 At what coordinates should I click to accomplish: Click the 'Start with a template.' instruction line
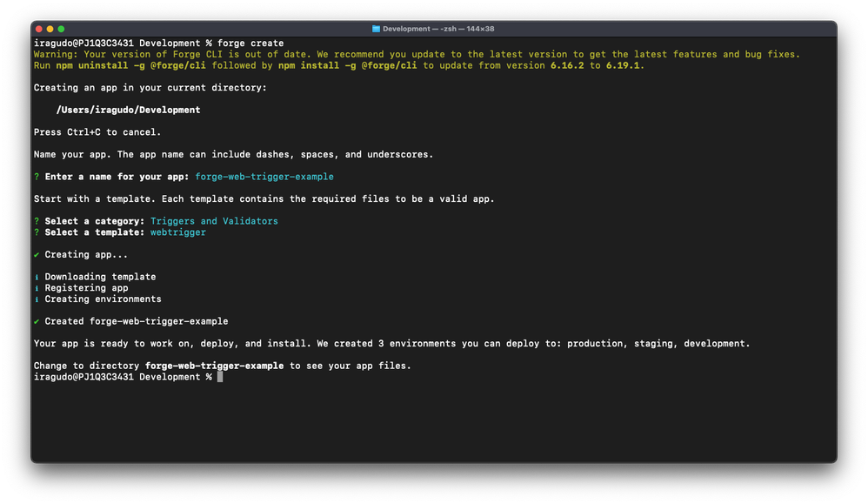pyautogui.click(x=264, y=198)
